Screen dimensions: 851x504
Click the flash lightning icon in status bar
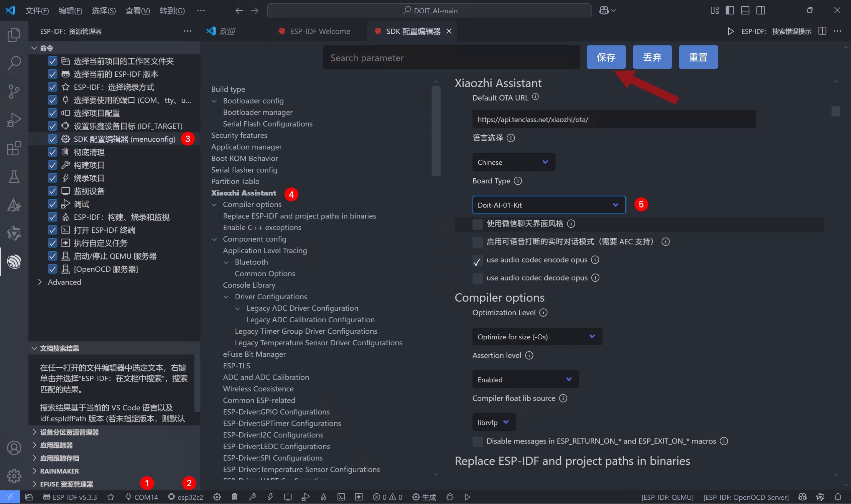(x=270, y=497)
